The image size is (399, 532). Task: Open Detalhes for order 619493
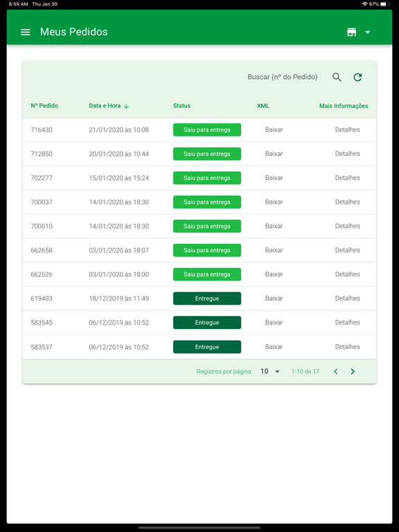[x=348, y=299]
